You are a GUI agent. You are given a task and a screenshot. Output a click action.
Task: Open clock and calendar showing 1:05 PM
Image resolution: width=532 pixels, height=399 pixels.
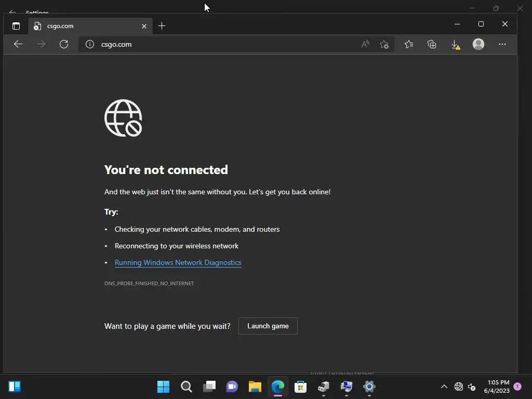[x=497, y=387]
